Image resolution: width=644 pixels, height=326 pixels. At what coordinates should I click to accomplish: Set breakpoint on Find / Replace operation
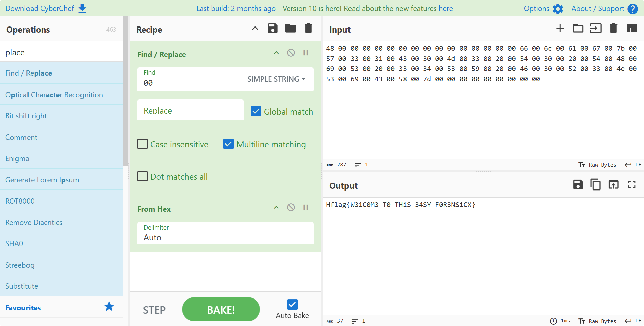coord(306,53)
